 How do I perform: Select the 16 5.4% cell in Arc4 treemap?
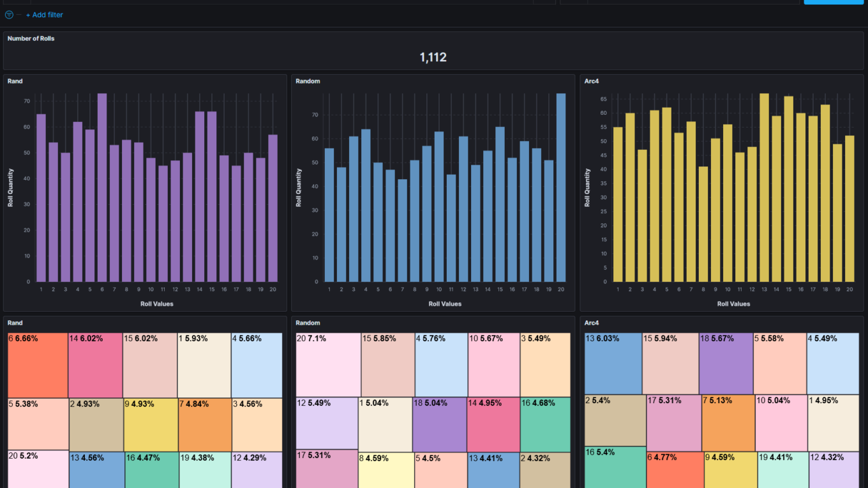(615, 467)
